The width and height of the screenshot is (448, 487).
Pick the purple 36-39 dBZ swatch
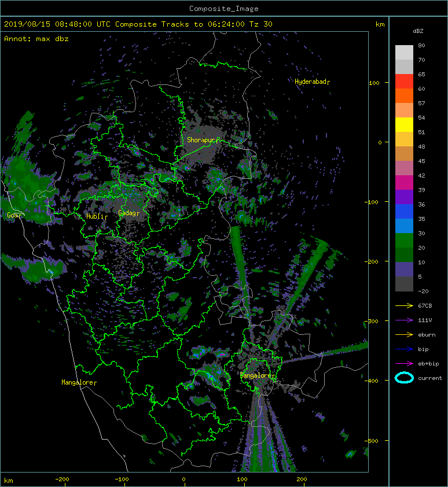coord(404,197)
